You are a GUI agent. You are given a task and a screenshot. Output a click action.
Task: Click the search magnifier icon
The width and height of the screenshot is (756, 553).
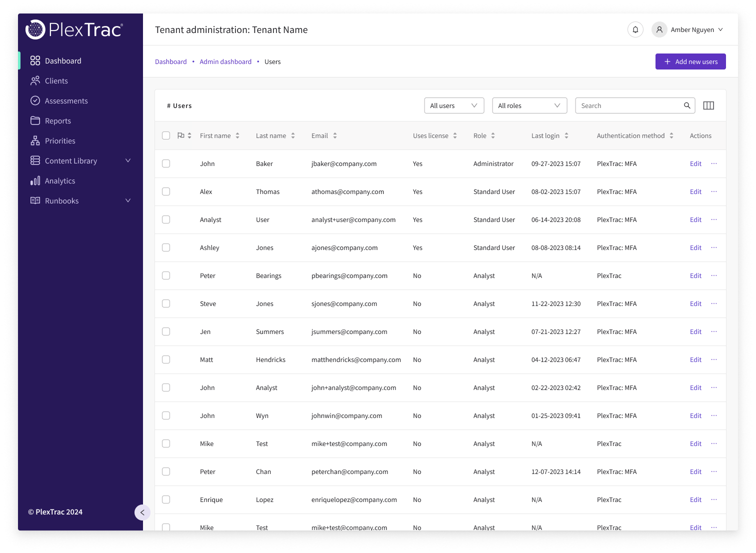click(x=687, y=105)
